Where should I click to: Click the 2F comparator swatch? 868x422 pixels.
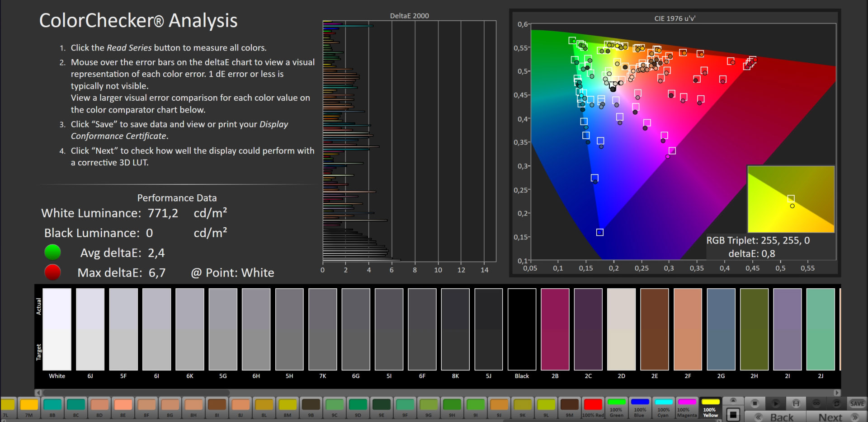pyautogui.click(x=688, y=329)
